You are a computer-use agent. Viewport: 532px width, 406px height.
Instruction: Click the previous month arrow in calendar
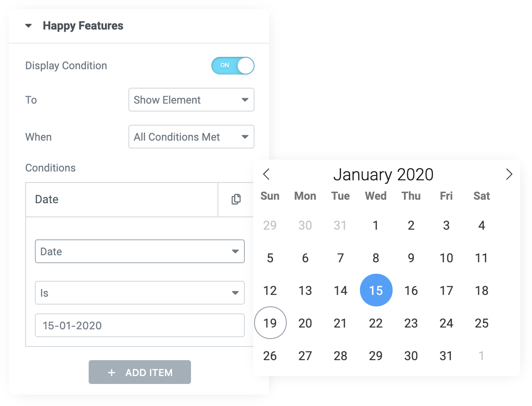tap(266, 174)
